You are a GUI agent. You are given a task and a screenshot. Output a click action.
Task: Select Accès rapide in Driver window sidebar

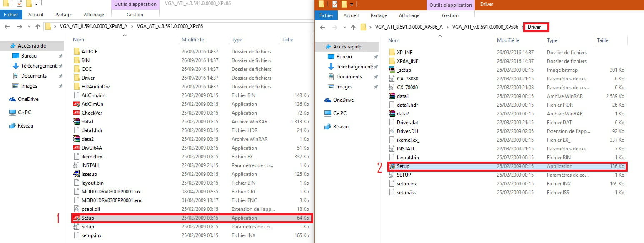tap(347, 47)
